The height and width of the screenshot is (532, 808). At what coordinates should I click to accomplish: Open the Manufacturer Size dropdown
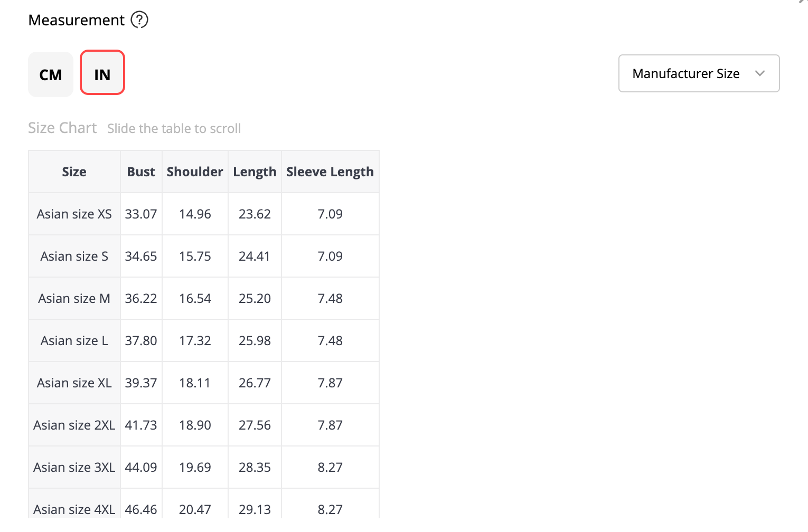[699, 73]
